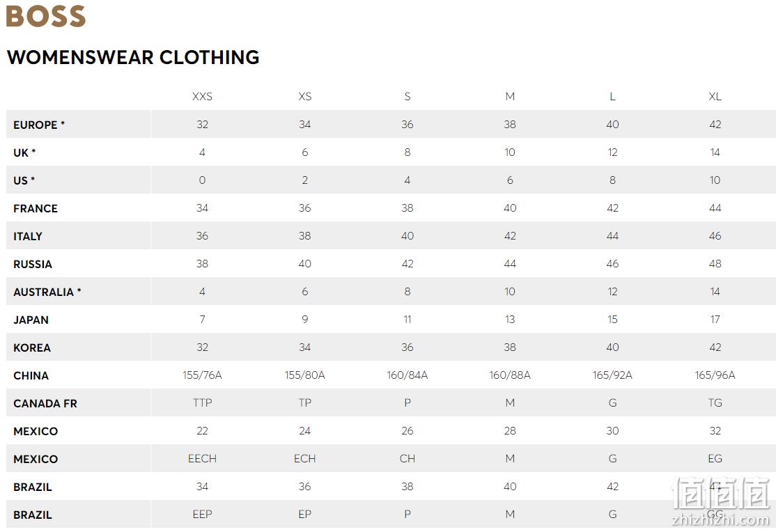Select the S size column header

coord(408,97)
